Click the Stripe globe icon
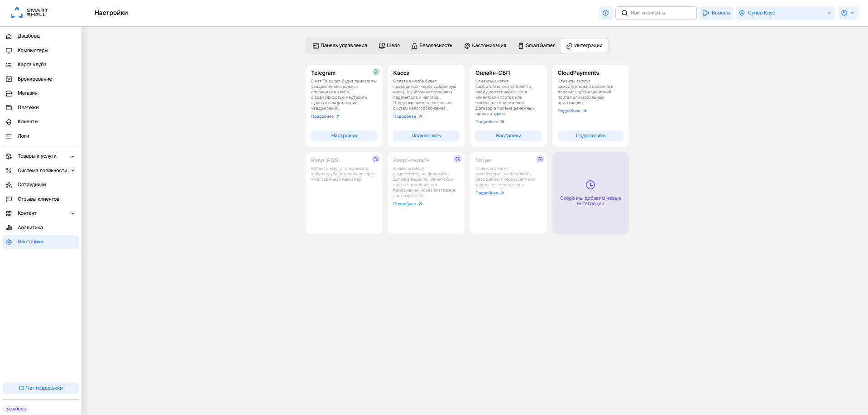 click(540, 159)
